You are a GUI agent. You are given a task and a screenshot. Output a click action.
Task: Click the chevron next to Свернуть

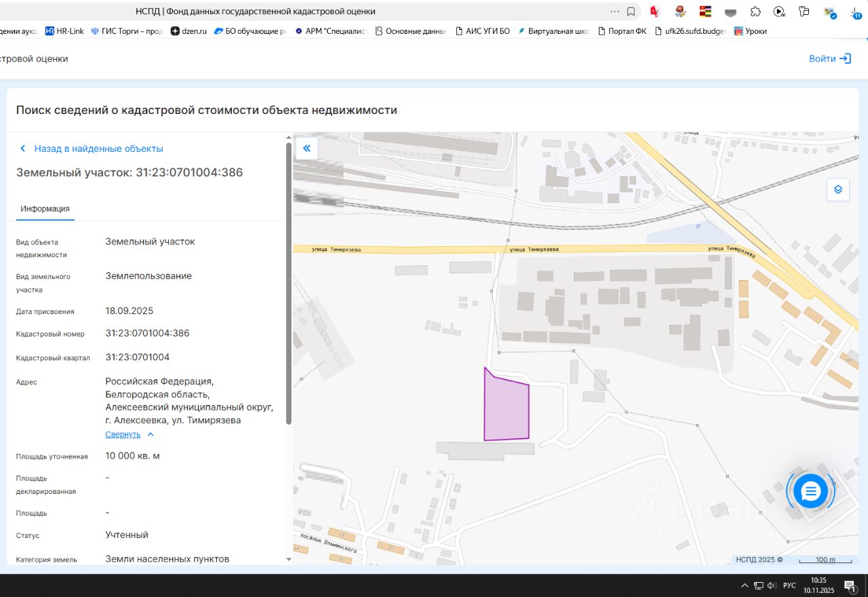(x=151, y=434)
